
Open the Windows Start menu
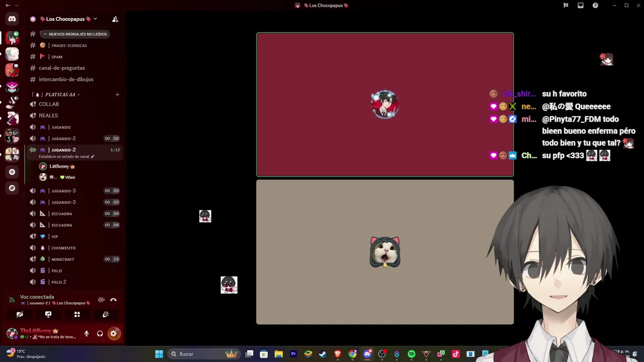(x=159, y=354)
